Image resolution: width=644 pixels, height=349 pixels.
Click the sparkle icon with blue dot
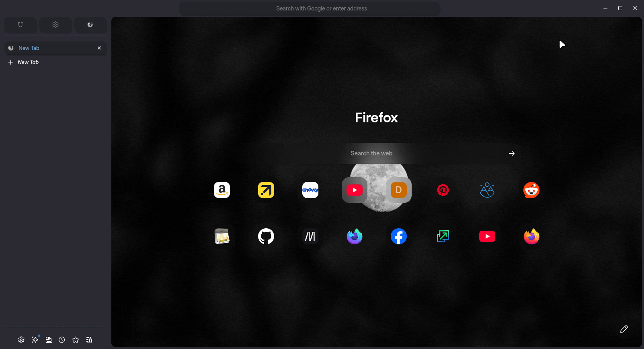(35, 340)
